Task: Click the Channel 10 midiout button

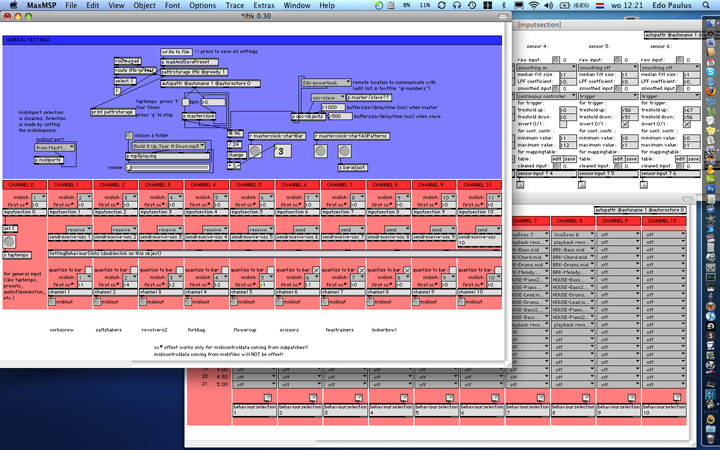Action: click(x=461, y=302)
